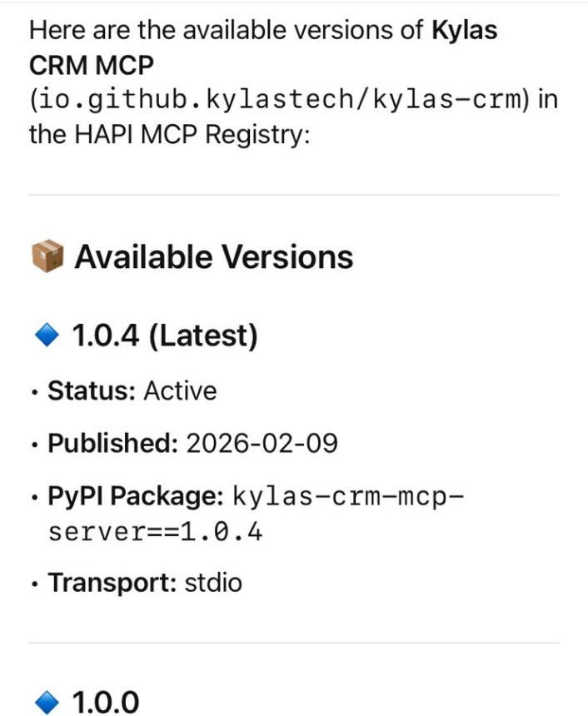
Task: Click the 2026-02-09 publish date
Action: (262, 443)
